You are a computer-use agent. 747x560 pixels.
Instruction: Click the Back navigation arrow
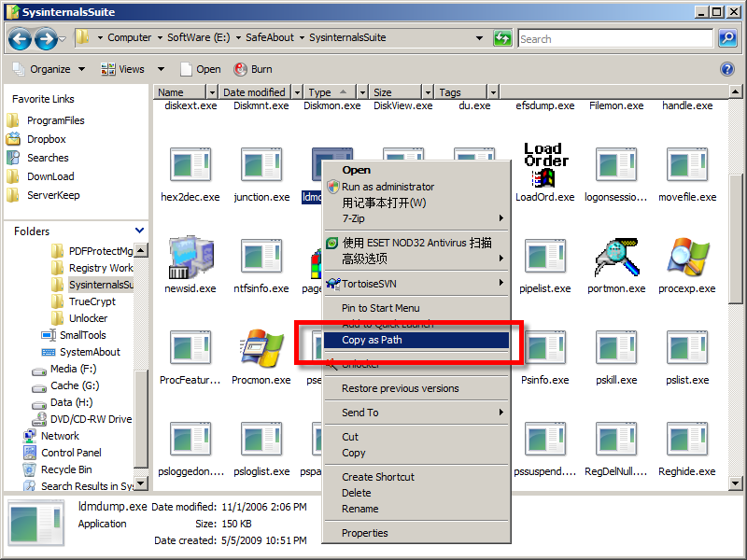pyautogui.click(x=20, y=38)
